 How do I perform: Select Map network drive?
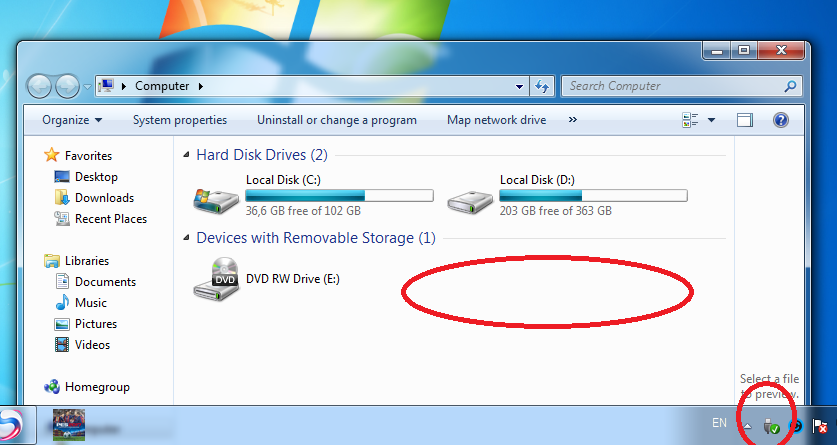click(496, 120)
